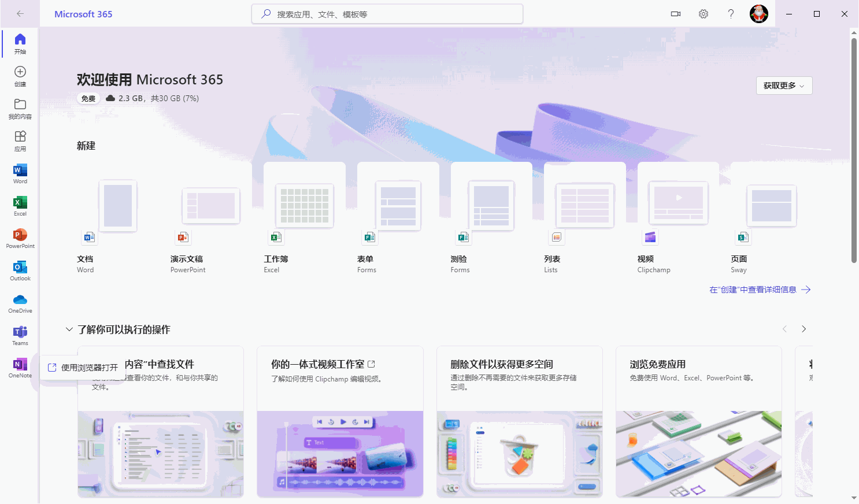Open 我的内容 my content folder

20,109
